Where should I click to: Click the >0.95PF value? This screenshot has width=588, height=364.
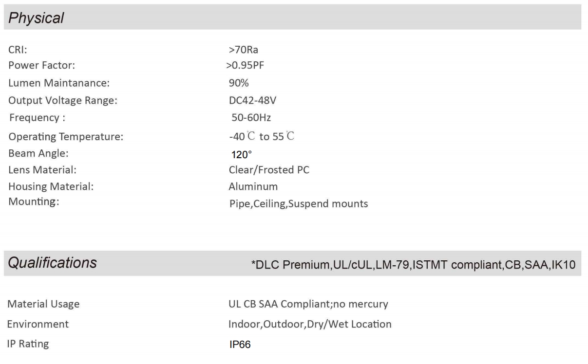(245, 65)
